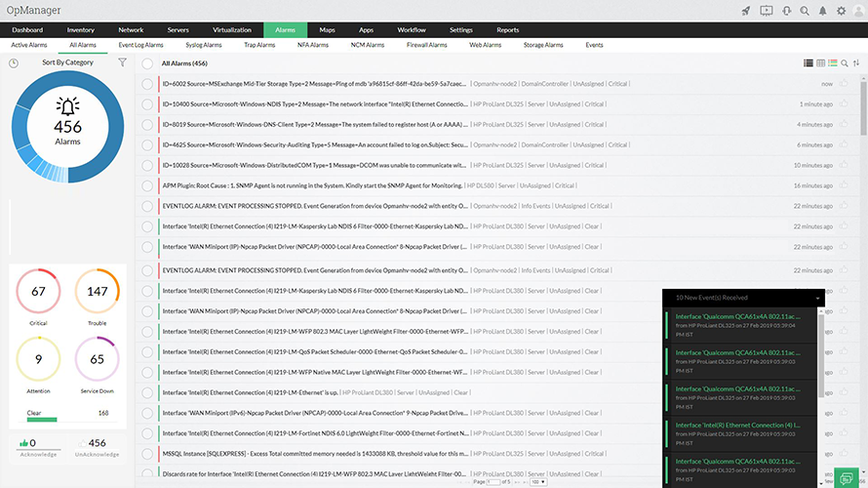
Task: Open the user profile avatar
Action: (x=858, y=11)
